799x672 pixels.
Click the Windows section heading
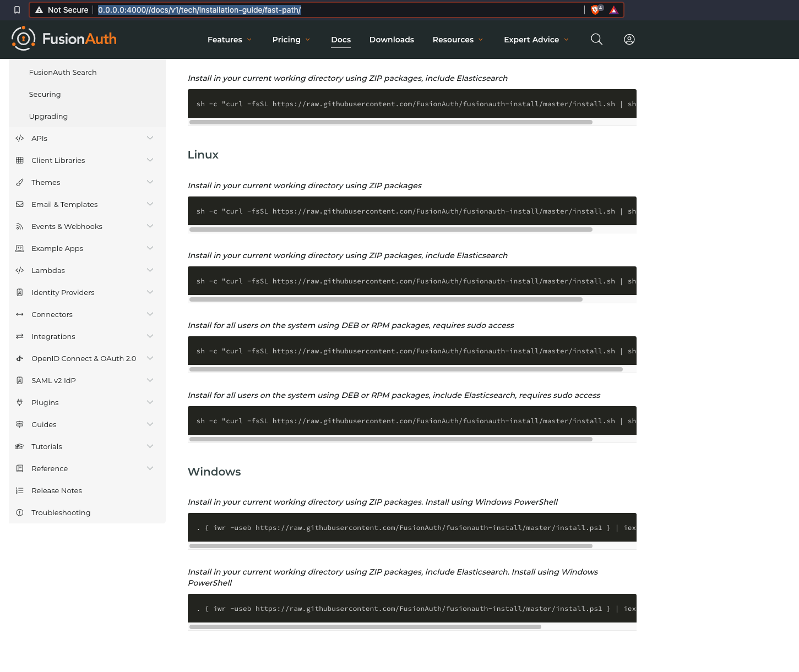(214, 472)
